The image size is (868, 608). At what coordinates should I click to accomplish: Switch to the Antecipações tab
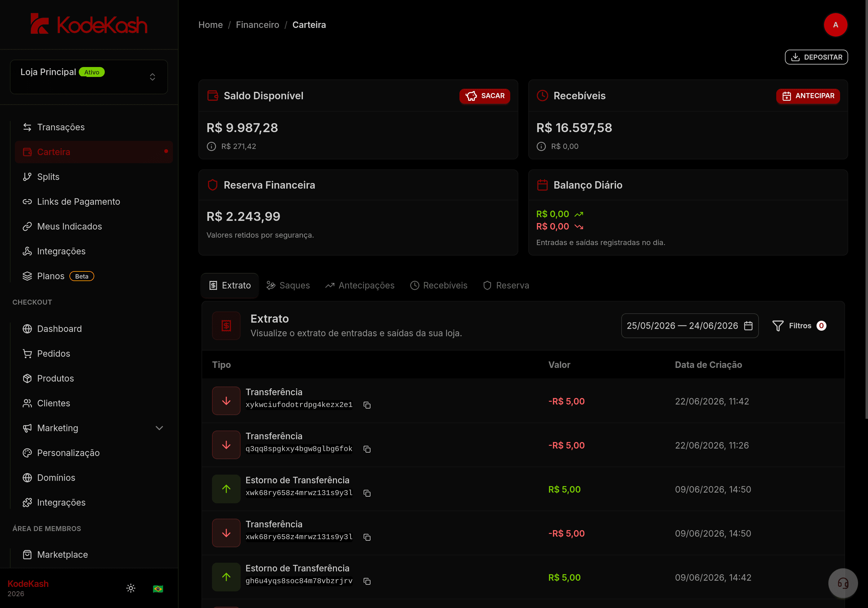[360, 285]
